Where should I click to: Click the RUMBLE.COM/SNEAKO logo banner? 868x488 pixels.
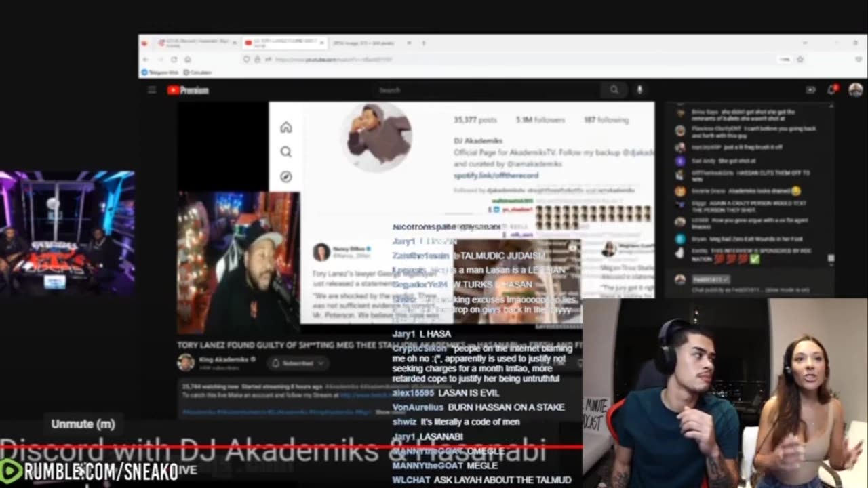click(90, 472)
